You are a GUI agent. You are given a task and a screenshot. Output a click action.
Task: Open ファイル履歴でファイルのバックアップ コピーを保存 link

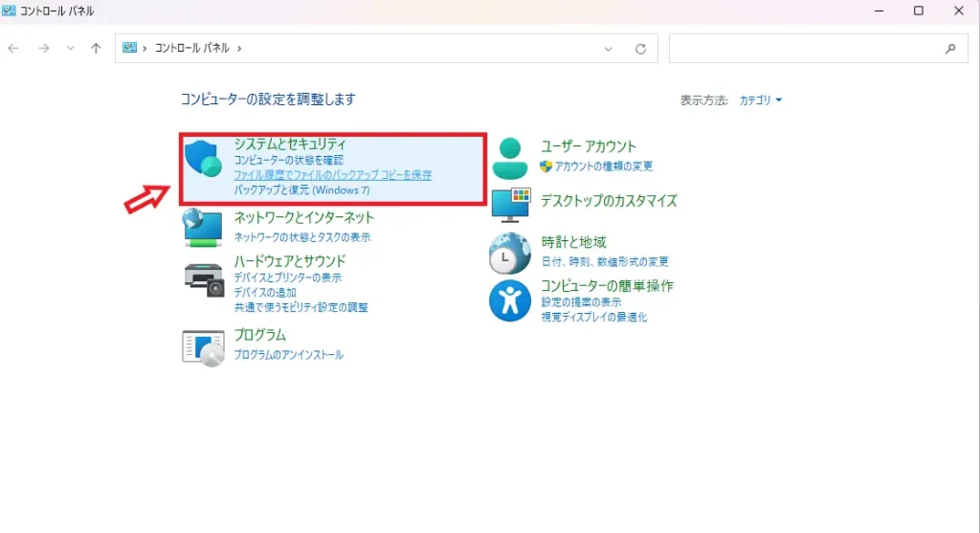pos(332,175)
